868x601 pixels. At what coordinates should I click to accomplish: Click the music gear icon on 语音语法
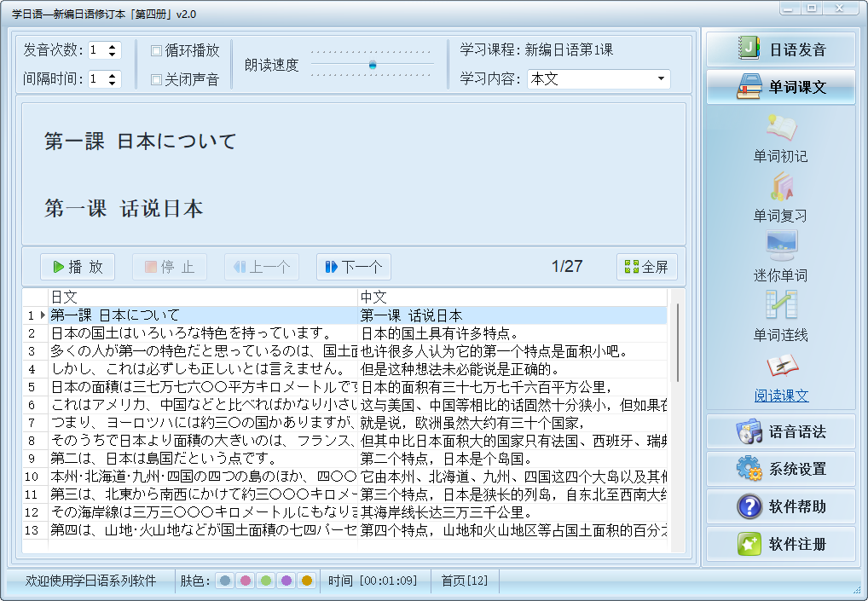coord(749,431)
